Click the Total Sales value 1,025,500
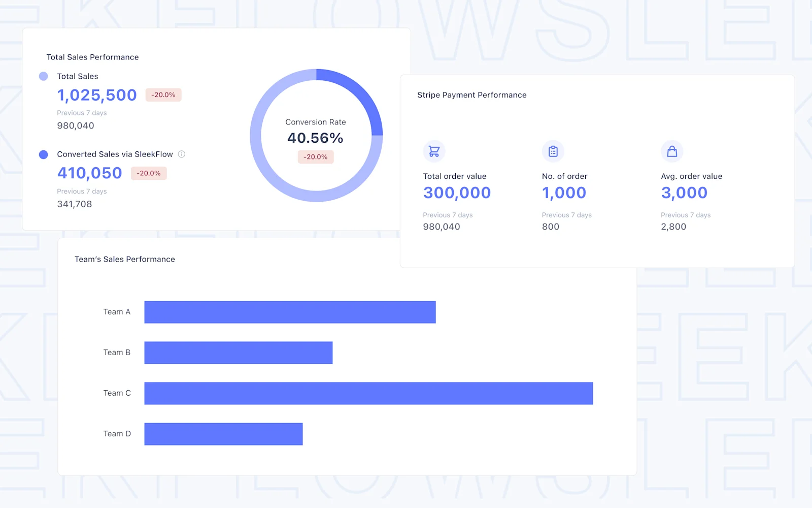This screenshot has height=508, width=812. 96,95
